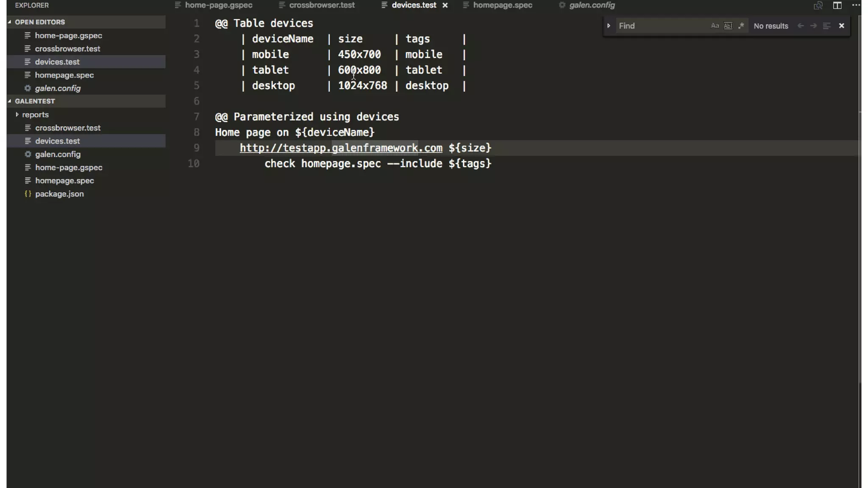The width and height of the screenshot is (868, 488).
Task: Close the Find widget
Action: [842, 26]
